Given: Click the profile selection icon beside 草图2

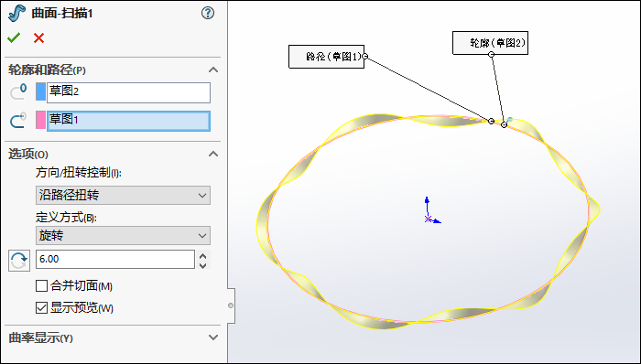Looking at the screenshot, I should (x=18, y=92).
